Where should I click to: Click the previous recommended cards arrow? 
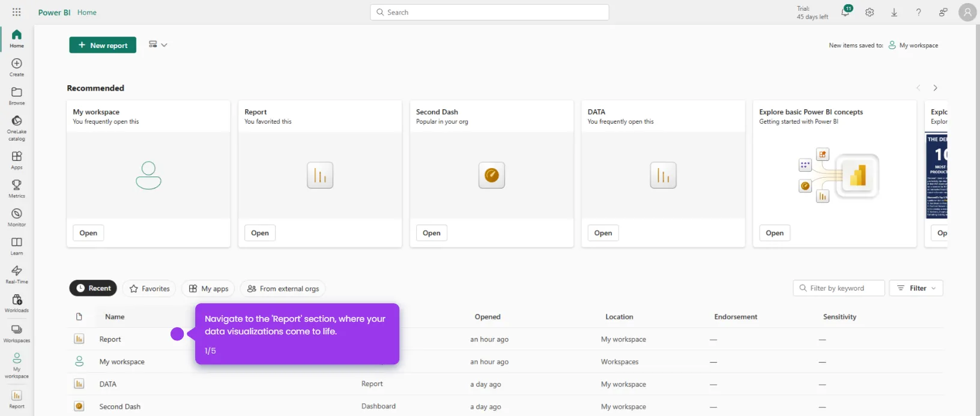(x=918, y=88)
